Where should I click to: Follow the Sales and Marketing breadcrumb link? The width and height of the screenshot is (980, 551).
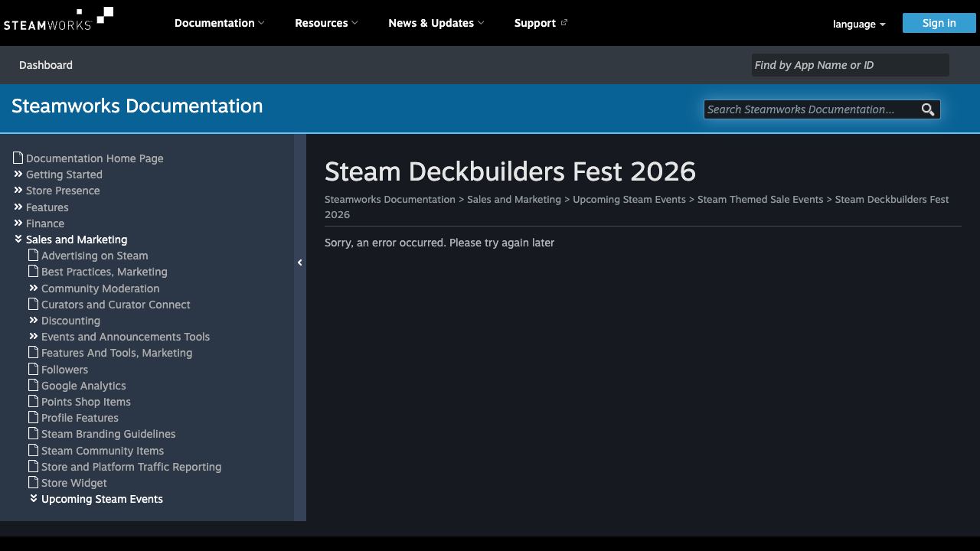[514, 199]
